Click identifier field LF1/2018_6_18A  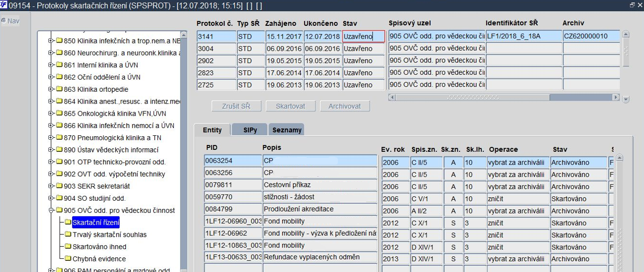click(x=523, y=36)
